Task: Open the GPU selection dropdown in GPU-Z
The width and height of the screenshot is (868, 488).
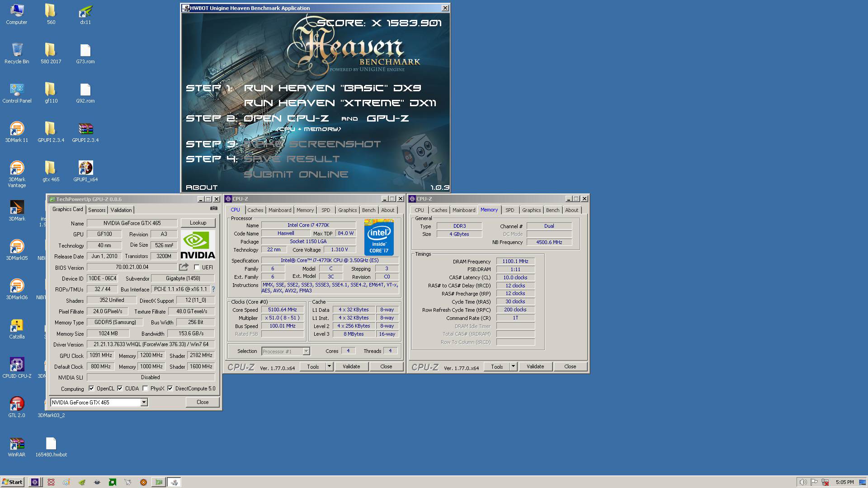Action: 144,402
